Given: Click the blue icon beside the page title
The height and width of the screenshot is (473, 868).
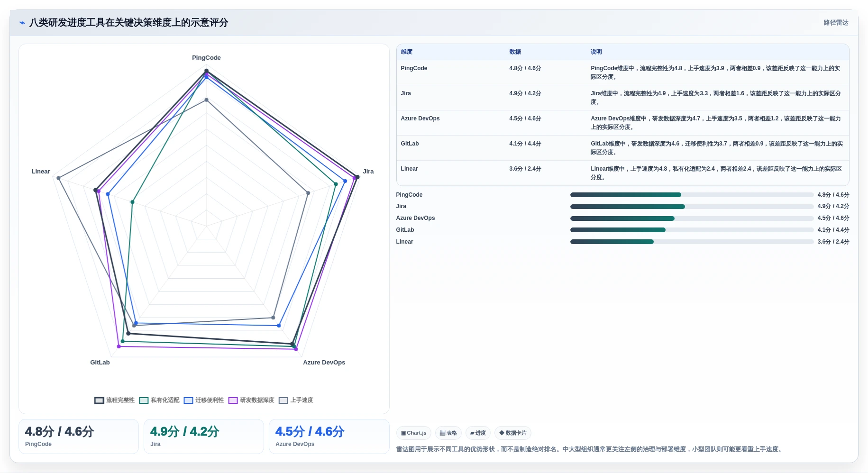Looking at the screenshot, I should pos(22,23).
